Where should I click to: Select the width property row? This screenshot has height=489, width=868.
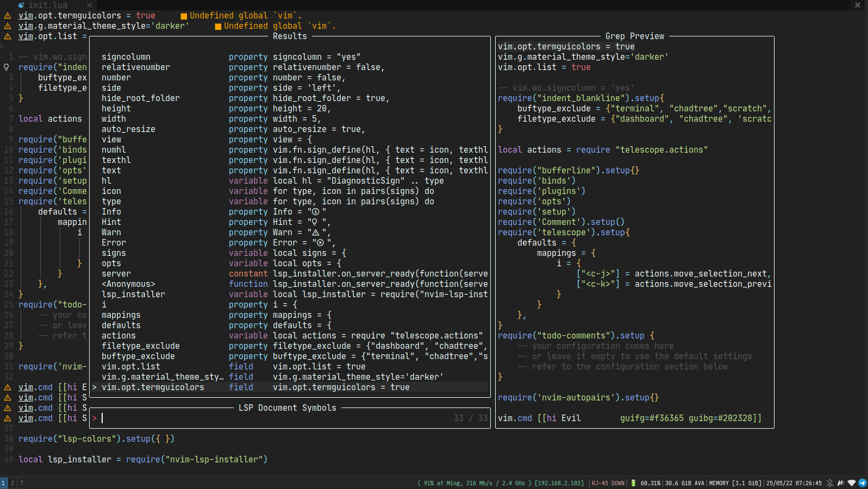pos(291,119)
